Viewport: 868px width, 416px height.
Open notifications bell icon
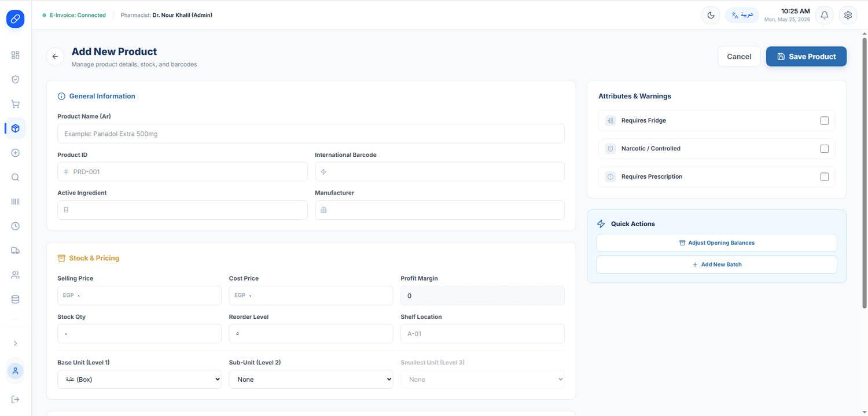[x=825, y=15]
